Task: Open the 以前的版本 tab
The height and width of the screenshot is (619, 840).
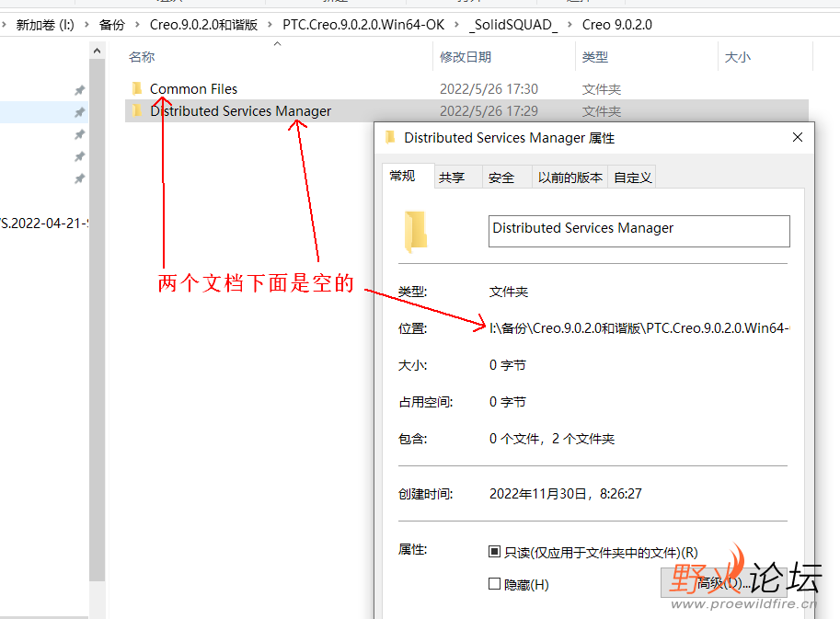Action: pyautogui.click(x=570, y=178)
